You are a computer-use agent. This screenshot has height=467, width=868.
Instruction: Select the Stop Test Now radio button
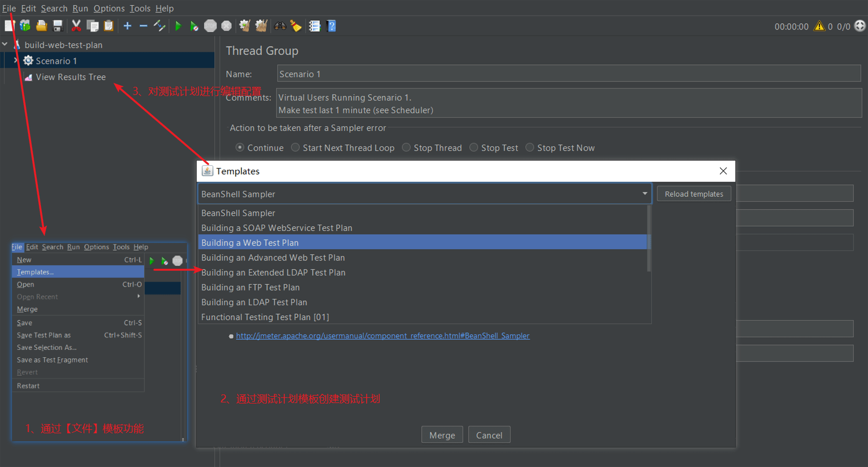[x=529, y=148]
